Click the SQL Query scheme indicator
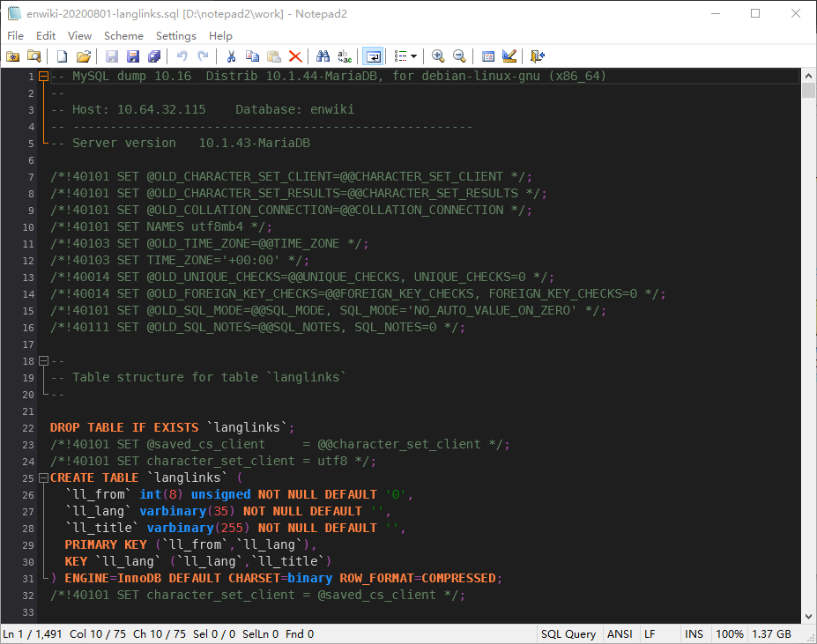This screenshot has width=817, height=644. 568,633
